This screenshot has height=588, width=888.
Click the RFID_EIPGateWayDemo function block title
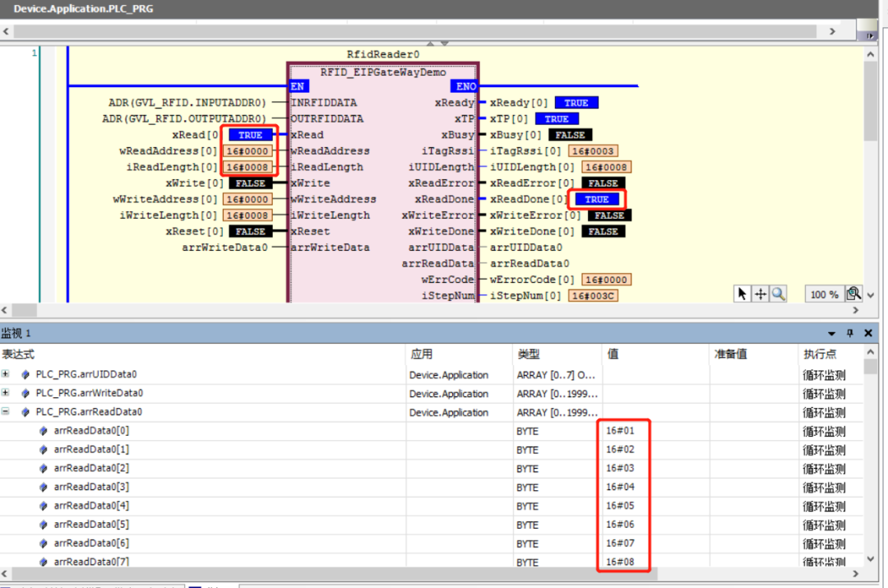pyautogui.click(x=382, y=72)
